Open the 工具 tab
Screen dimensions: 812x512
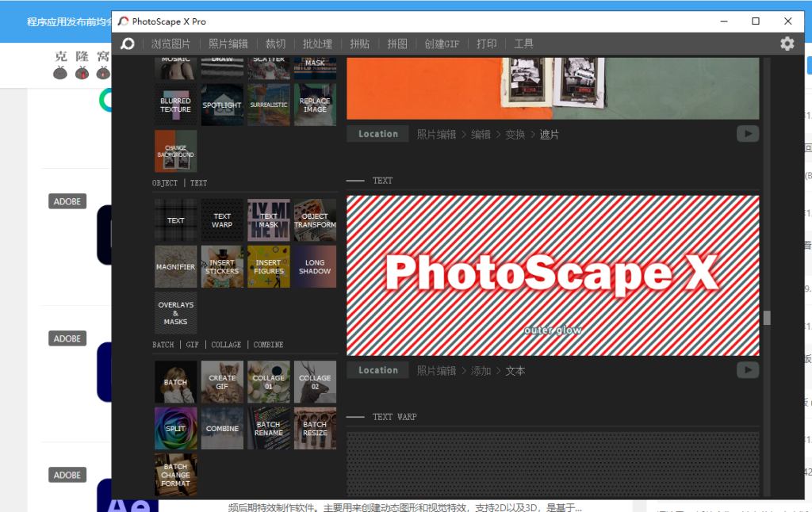523,44
